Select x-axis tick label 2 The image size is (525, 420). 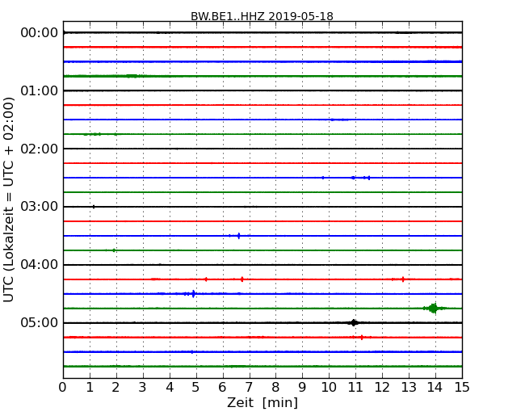point(115,388)
